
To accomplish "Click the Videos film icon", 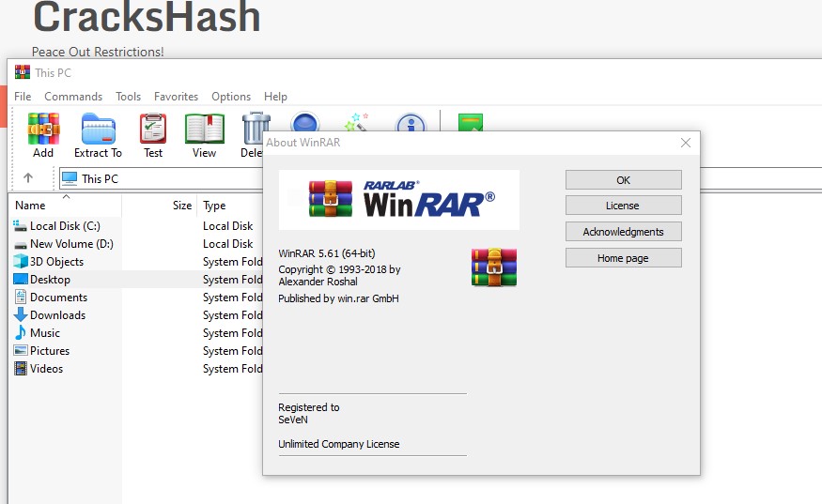I will (21, 368).
